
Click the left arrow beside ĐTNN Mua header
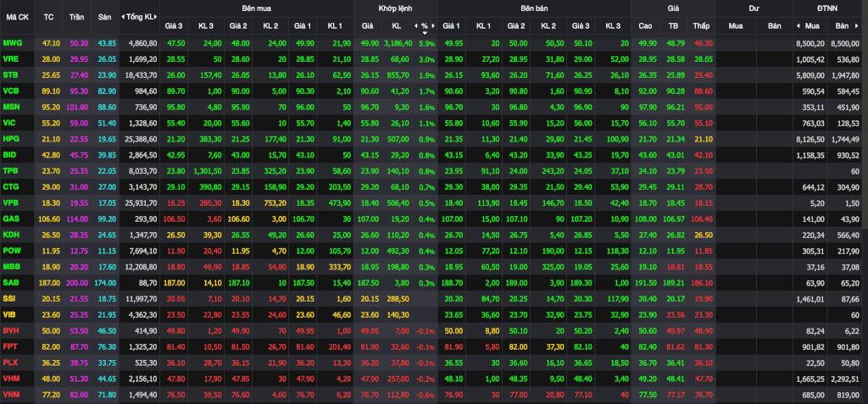point(798,25)
